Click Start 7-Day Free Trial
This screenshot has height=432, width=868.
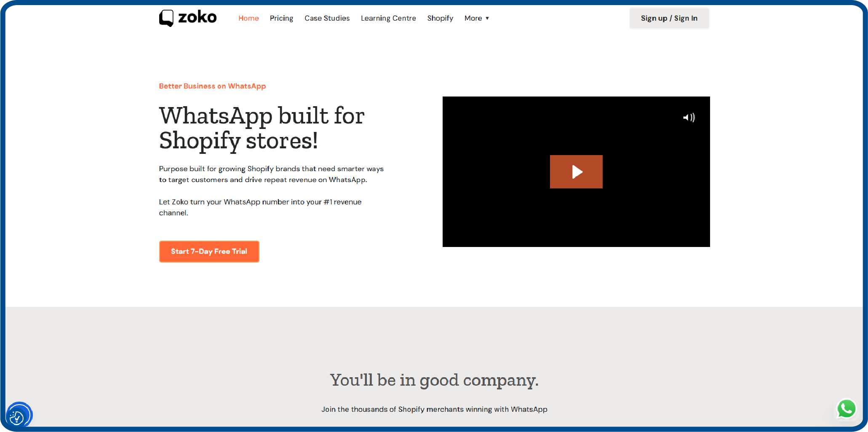[209, 251]
